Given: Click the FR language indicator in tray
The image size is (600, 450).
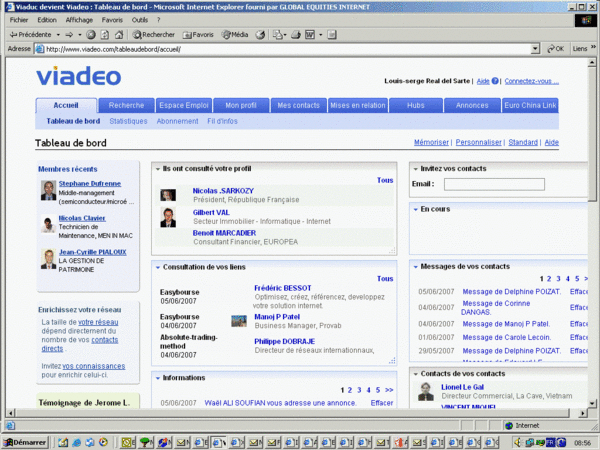Looking at the screenshot, I should [550, 442].
